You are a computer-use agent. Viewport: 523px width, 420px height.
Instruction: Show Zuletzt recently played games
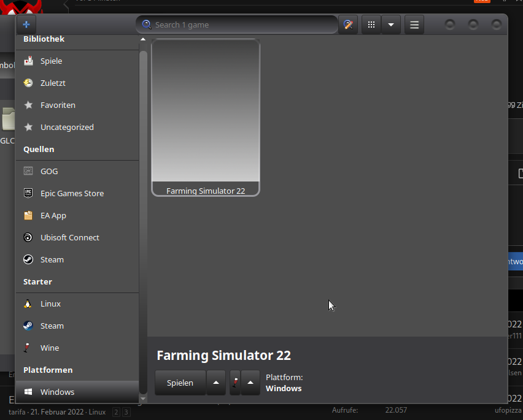[x=77, y=83]
